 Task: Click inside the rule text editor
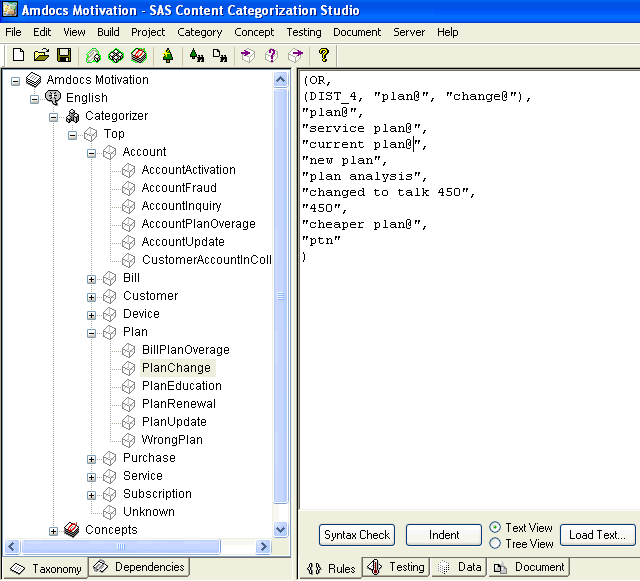pyautogui.click(x=469, y=291)
